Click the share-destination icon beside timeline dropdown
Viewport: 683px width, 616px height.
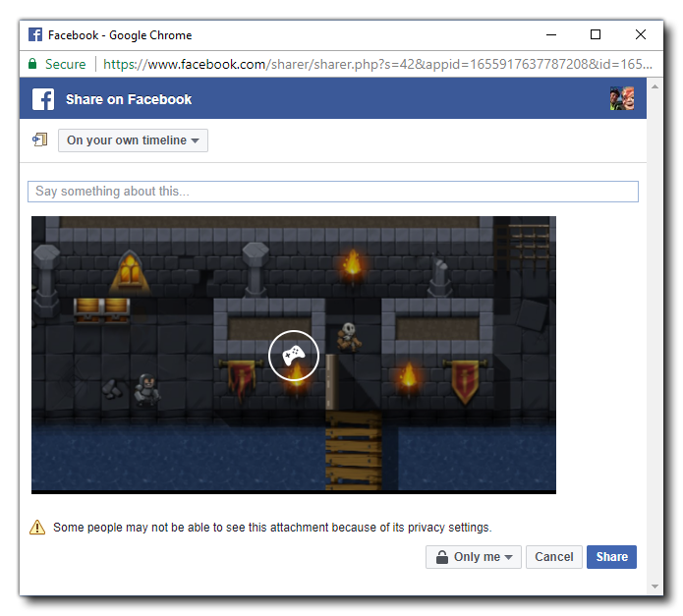click(39, 140)
